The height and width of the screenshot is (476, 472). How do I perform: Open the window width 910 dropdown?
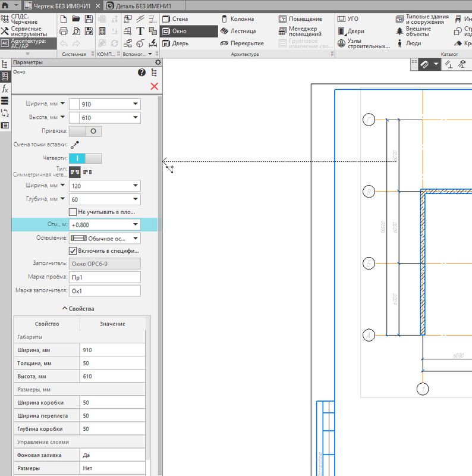(136, 104)
